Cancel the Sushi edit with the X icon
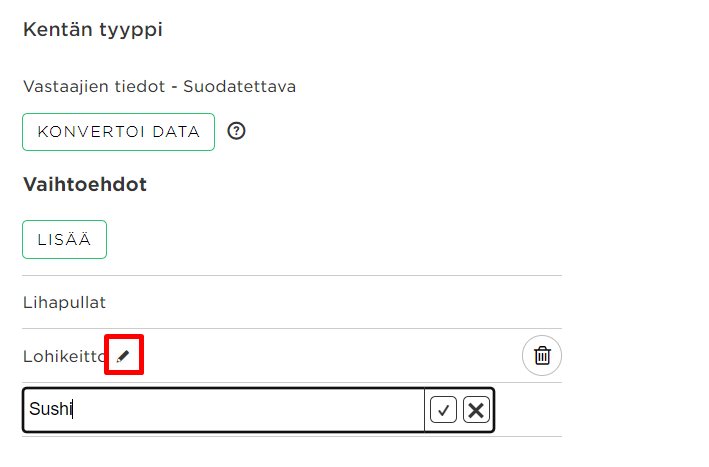This screenshot has height=467, width=709. click(x=476, y=410)
